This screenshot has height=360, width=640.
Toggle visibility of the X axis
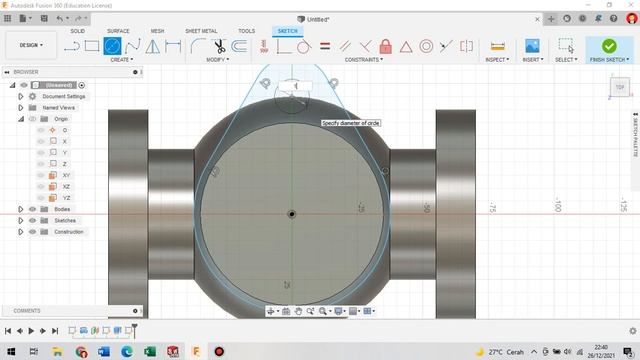coord(40,141)
